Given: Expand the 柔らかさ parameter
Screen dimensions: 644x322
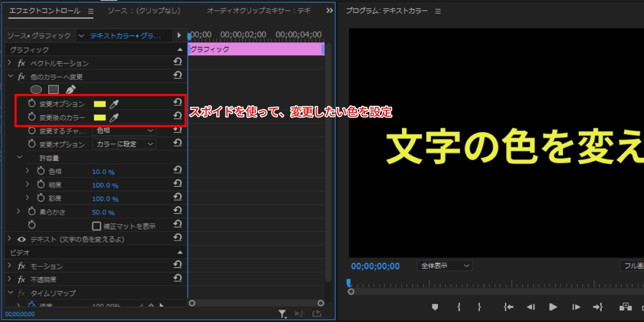Looking at the screenshot, I should coord(18,212).
